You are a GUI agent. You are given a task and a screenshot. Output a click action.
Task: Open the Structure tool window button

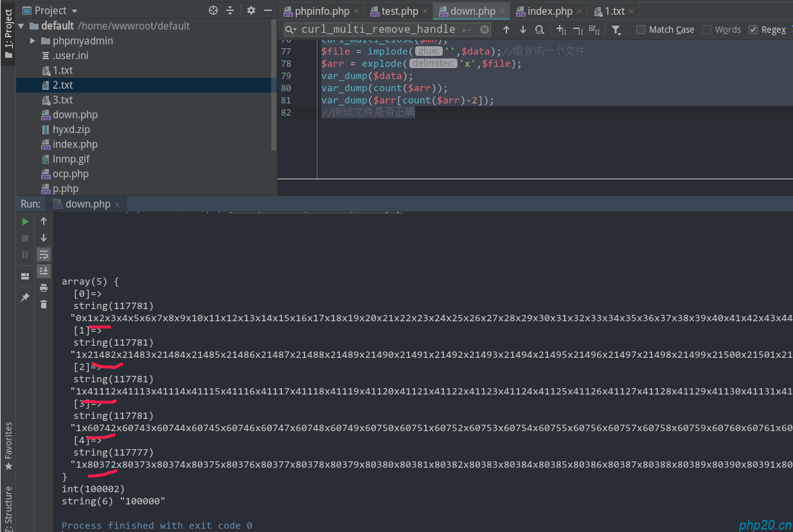[x=8, y=508]
